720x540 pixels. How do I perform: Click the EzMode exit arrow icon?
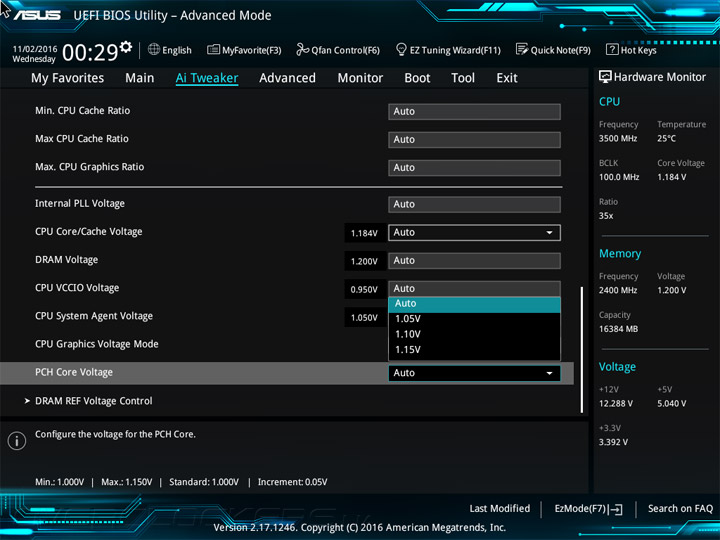(615, 509)
